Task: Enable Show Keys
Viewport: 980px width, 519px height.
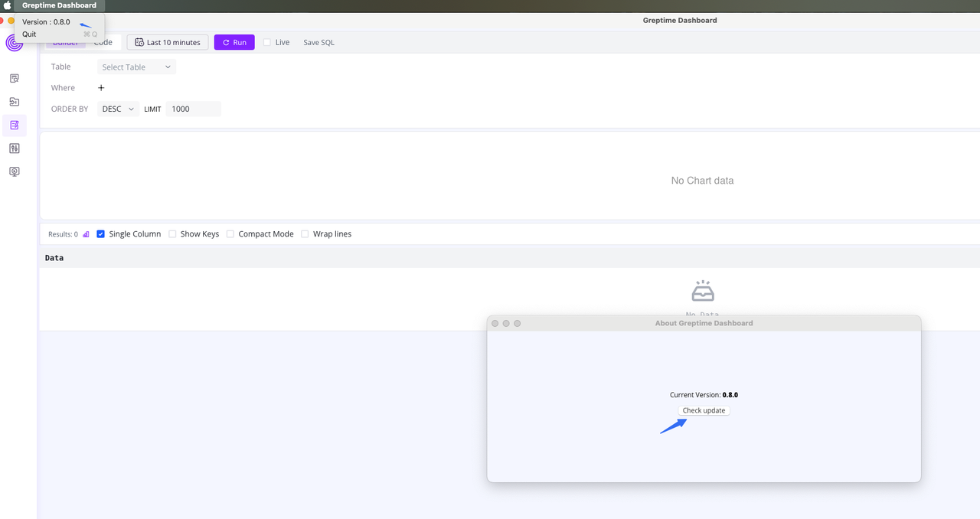Action: [171, 233]
